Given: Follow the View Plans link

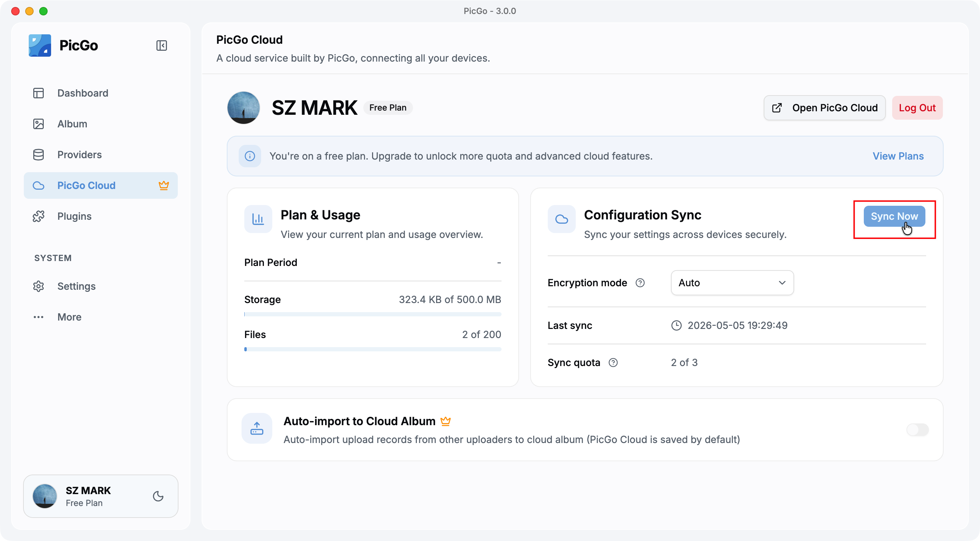Looking at the screenshot, I should 898,156.
